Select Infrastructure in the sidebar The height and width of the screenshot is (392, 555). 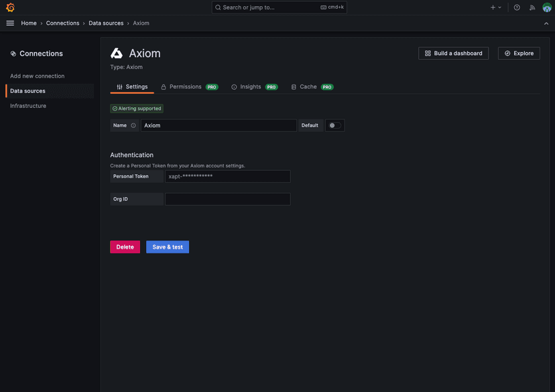click(x=27, y=105)
